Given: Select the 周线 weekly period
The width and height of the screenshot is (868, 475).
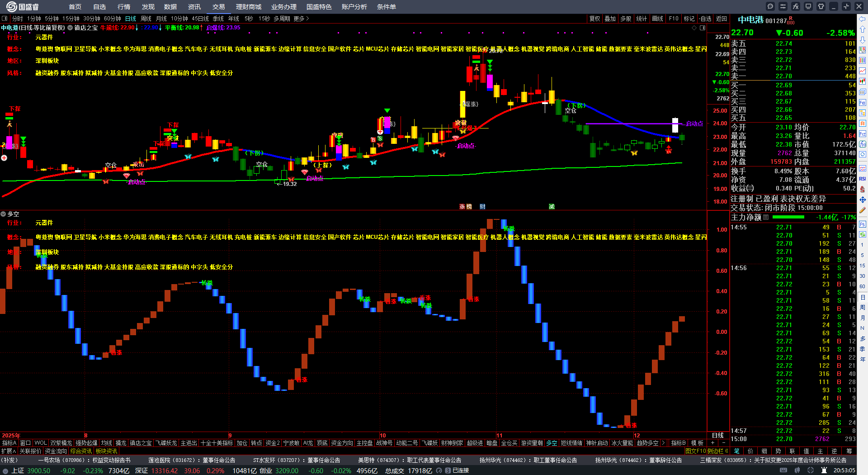Looking at the screenshot, I should [146, 19].
